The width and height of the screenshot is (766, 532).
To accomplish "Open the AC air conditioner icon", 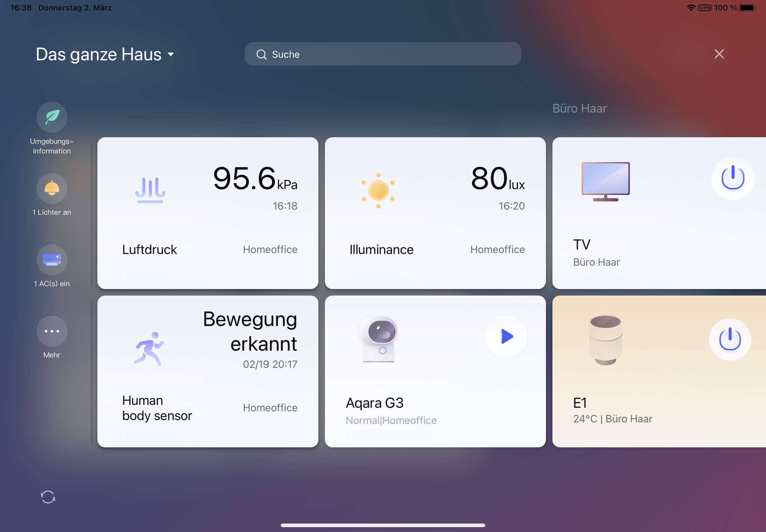I will pos(52,260).
